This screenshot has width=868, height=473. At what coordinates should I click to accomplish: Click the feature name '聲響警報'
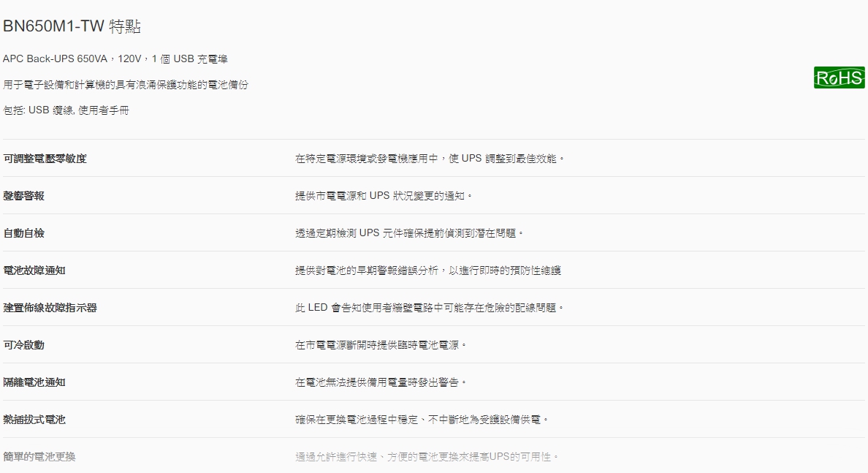click(x=24, y=195)
